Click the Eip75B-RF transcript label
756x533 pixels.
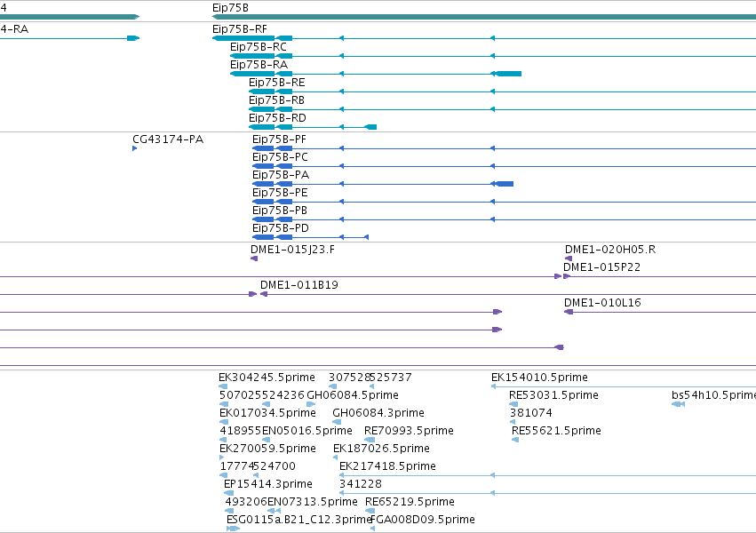click(240, 29)
